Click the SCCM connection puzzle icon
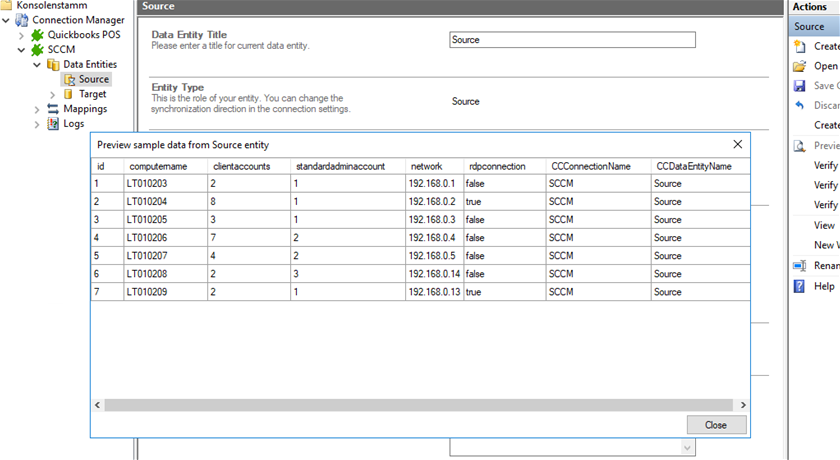The height and width of the screenshot is (460, 840). tap(38, 50)
